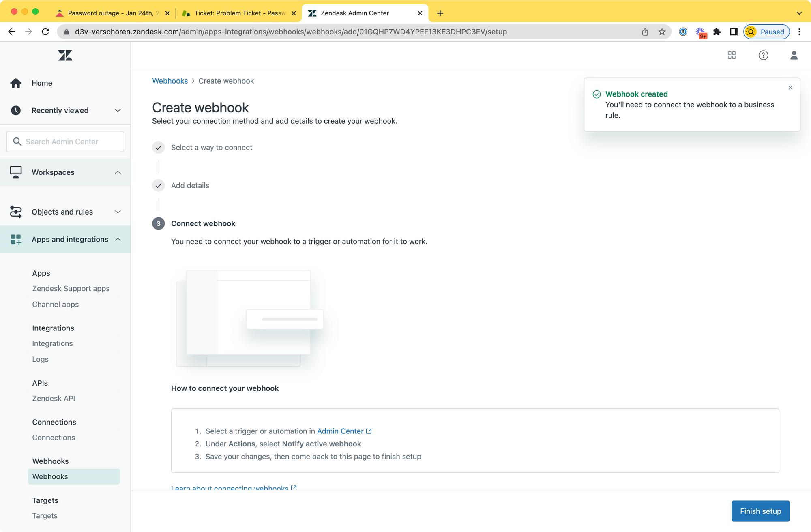811x532 pixels.
Task: Dismiss the Webhook created notification
Action: pyautogui.click(x=790, y=88)
